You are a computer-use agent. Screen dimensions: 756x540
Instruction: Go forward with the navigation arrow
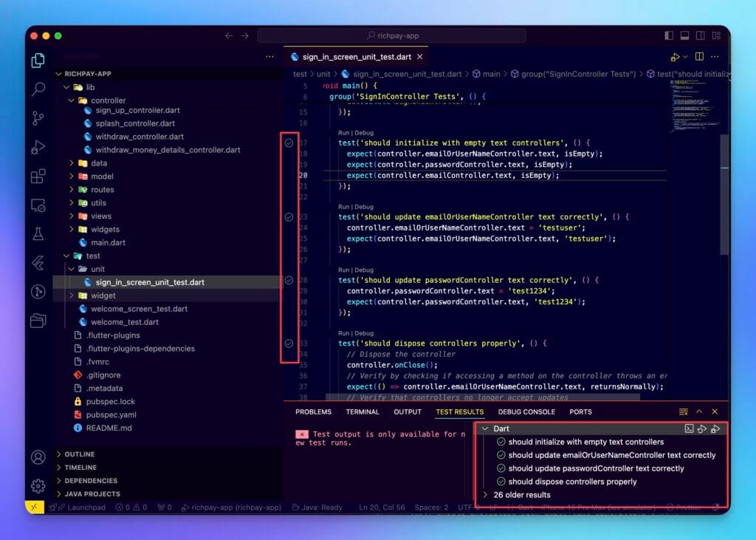coord(245,35)
